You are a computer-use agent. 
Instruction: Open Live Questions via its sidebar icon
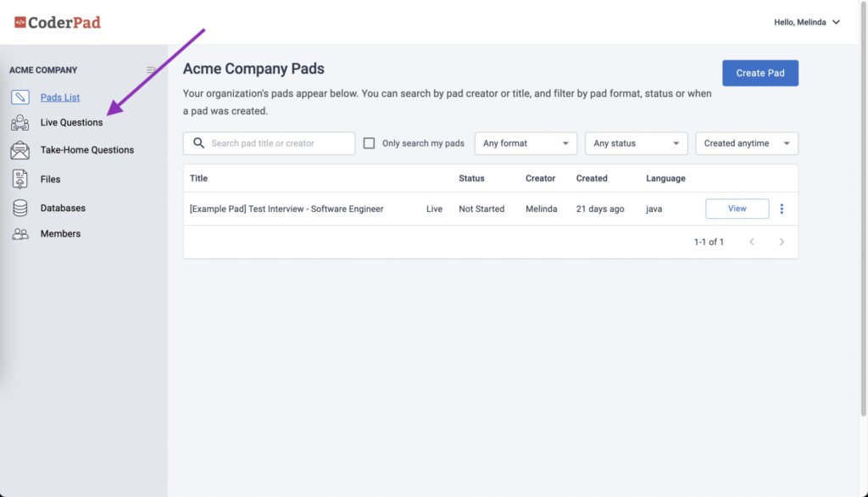[x=20, y=122]
